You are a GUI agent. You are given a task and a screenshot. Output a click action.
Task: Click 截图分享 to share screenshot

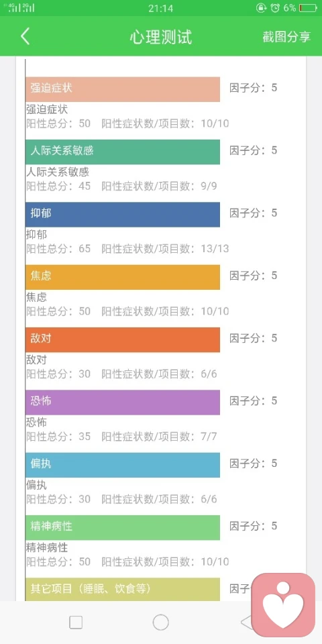coord(286,37)
